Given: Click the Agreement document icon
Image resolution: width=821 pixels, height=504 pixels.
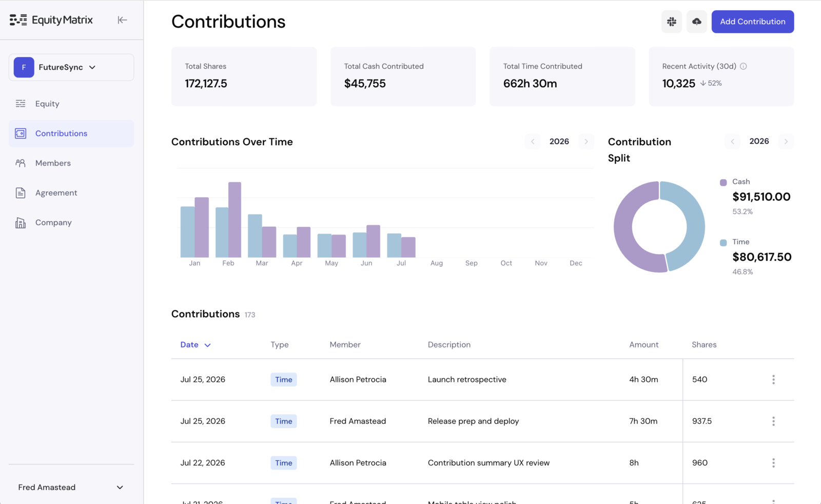Looking at the screenshot, I should pyautogui.click(x=21, y=193).
